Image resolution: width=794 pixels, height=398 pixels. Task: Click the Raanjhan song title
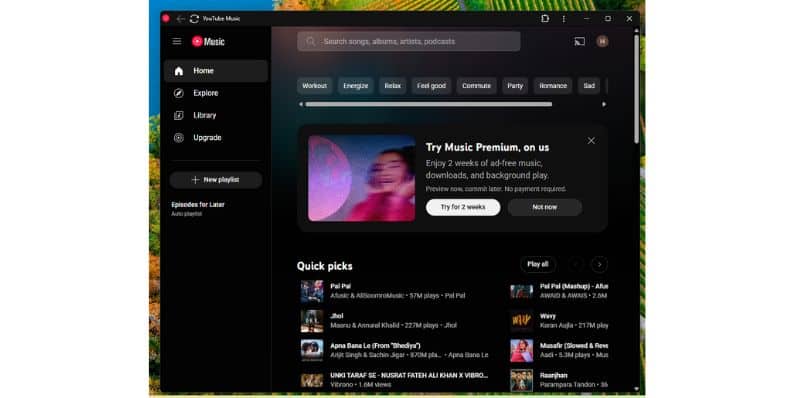553,376
